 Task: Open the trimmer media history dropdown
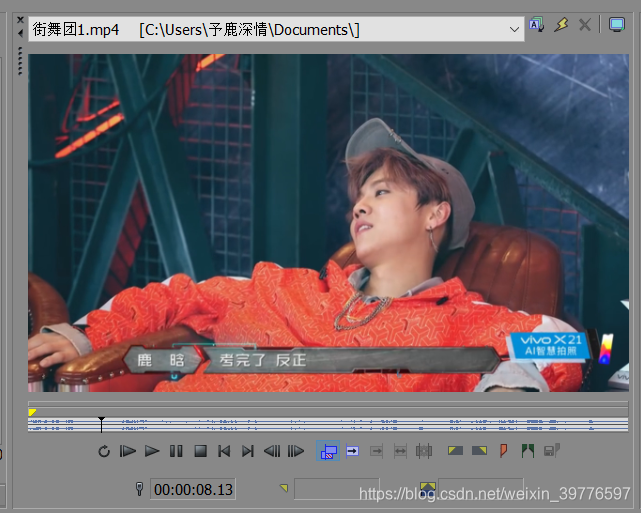pyautogui.click(x=514, y=29)
